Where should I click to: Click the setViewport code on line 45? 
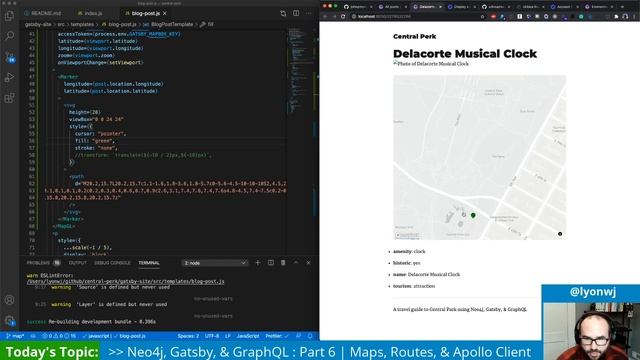pos(125,62)
